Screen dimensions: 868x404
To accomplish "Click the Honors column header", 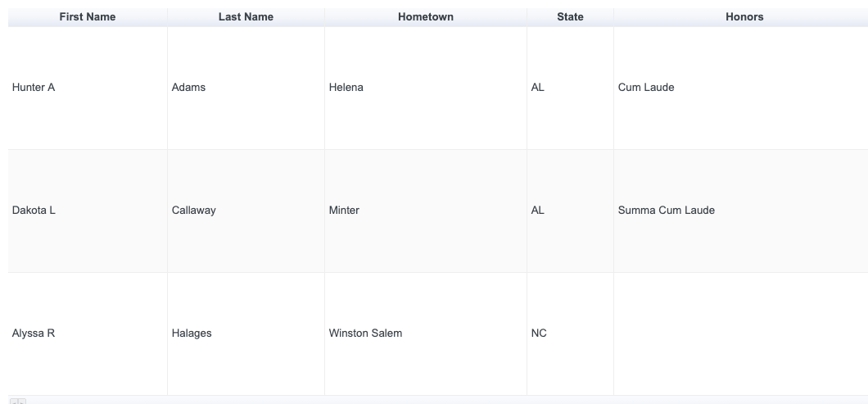I will (x=744, y=16).
